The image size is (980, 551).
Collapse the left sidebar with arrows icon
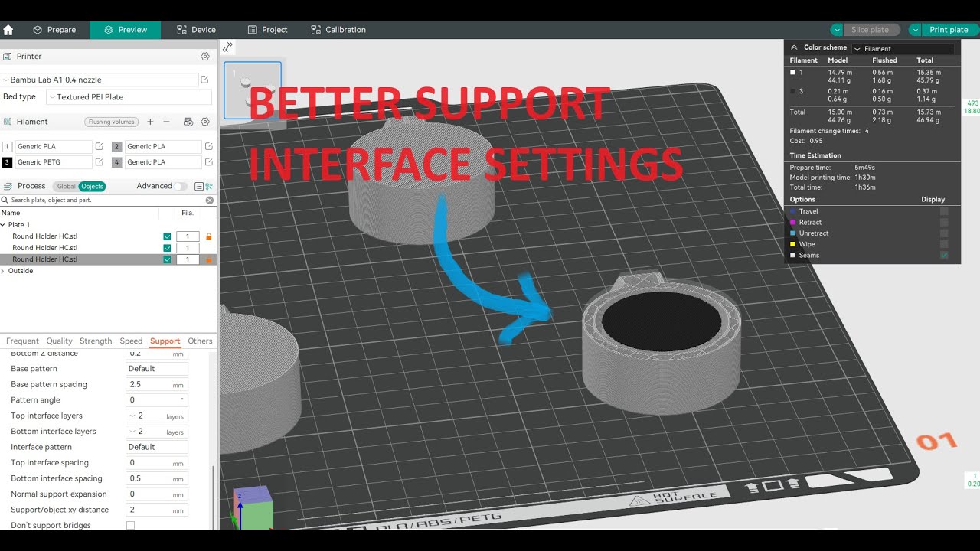point(227,47)
